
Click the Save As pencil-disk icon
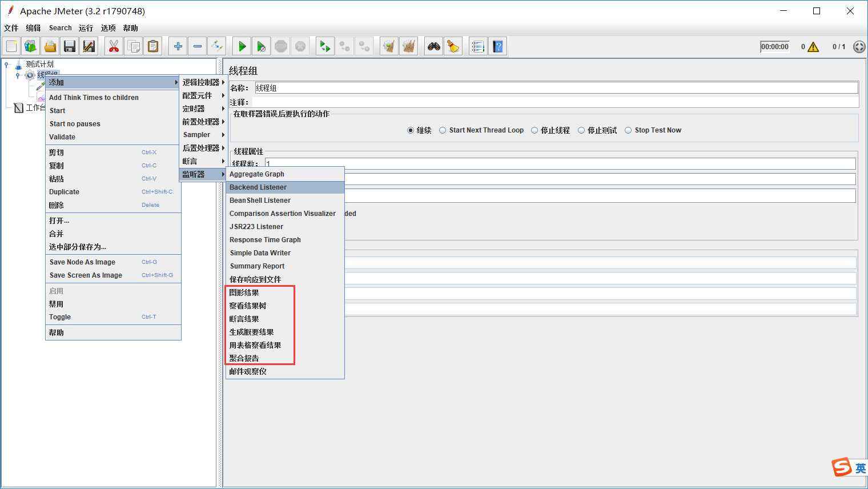click(89, 46)
